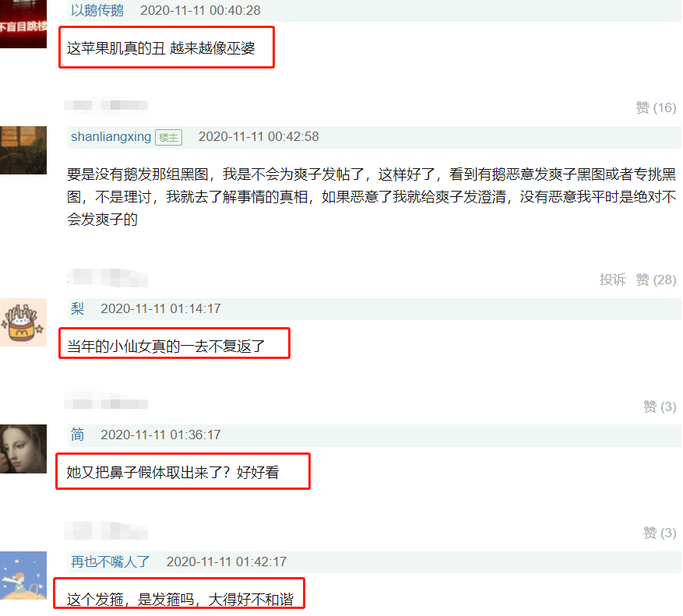This screenshot has height=616, width=683.
Task: Report post using 投诉 link
Action: 612,280
